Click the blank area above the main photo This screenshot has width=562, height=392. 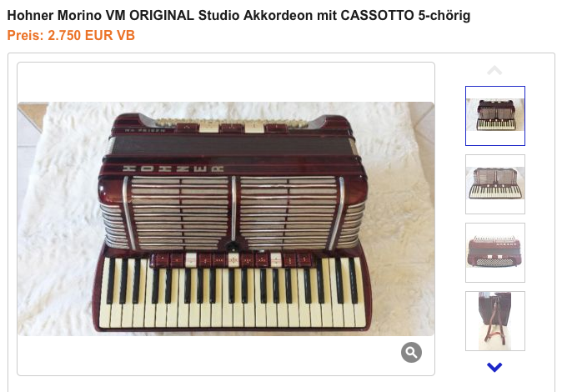click(226, 83)
